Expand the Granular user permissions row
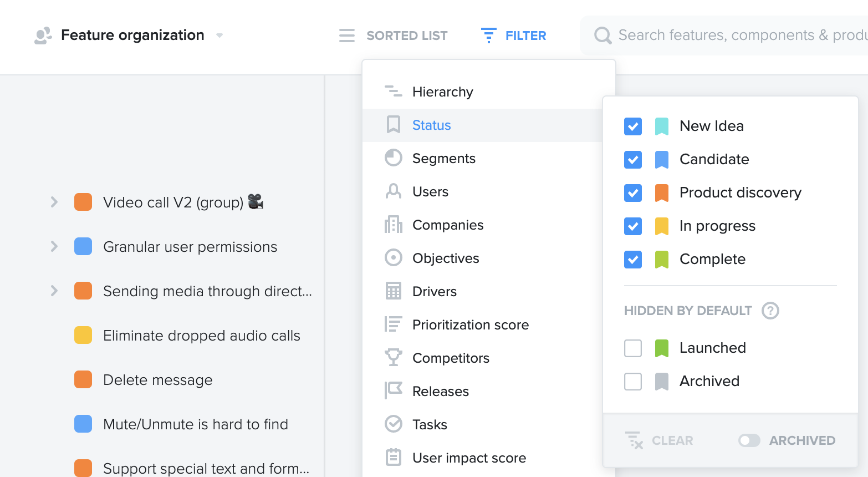868x477 pixels. 54,246
